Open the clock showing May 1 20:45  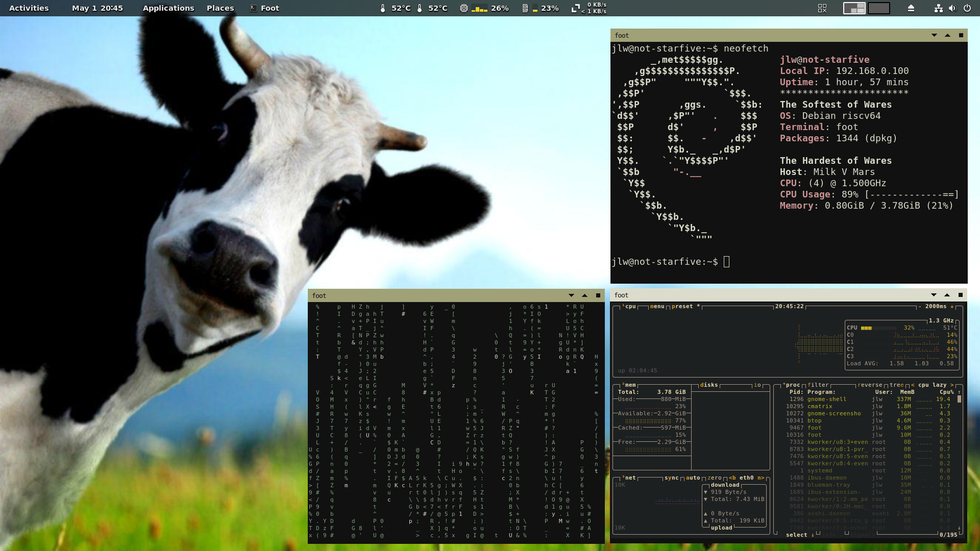(x=97, y=8)
